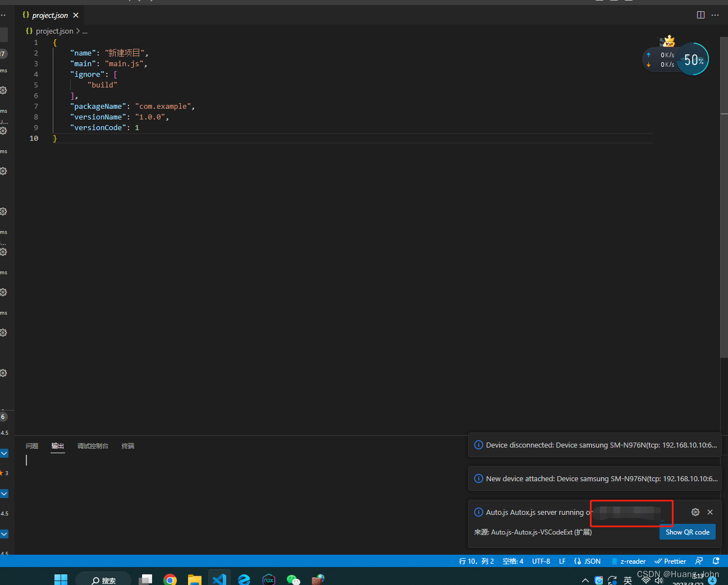Click the "com.example" package value
This screenshot has height=585, width=728.
coord(163,106)
